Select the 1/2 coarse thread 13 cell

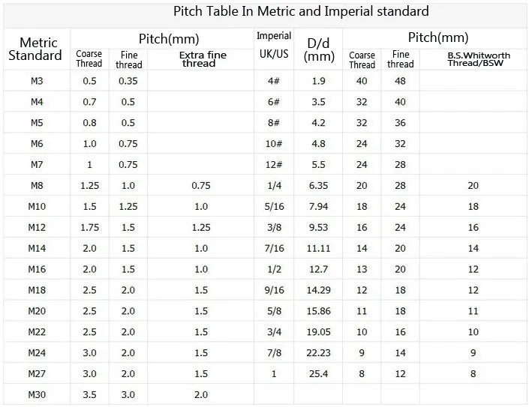[x=362, y=269]
